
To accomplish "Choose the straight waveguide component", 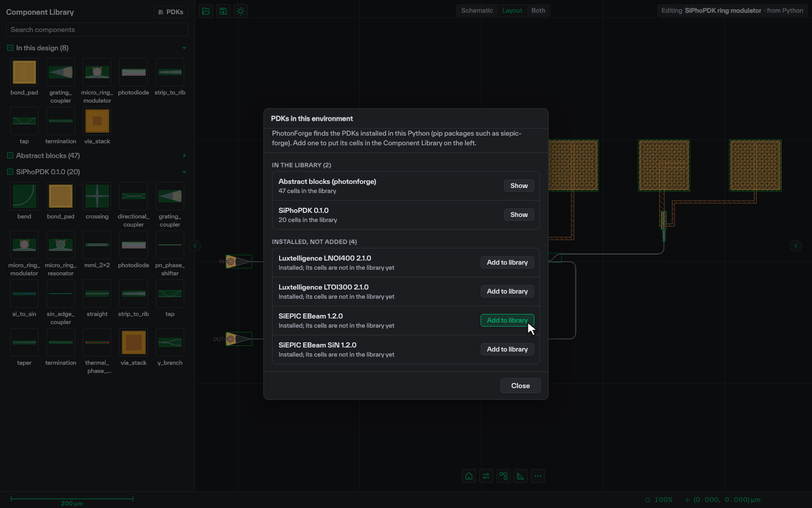I will pos(97,294).
